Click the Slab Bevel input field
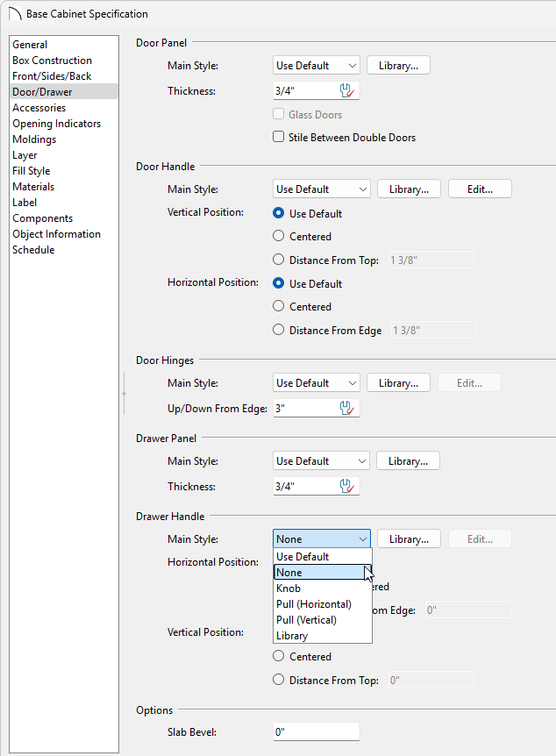The image size is (556, 756). click(316, 731)
